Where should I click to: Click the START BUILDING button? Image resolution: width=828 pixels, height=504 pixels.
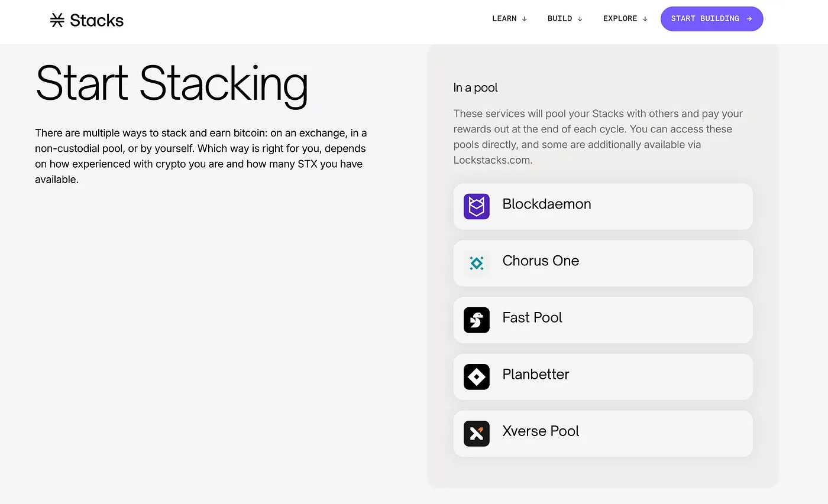711,18
